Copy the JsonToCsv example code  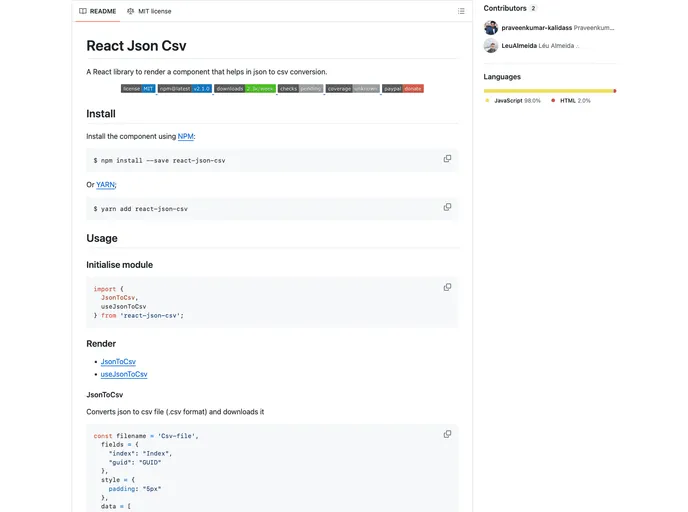447,434
